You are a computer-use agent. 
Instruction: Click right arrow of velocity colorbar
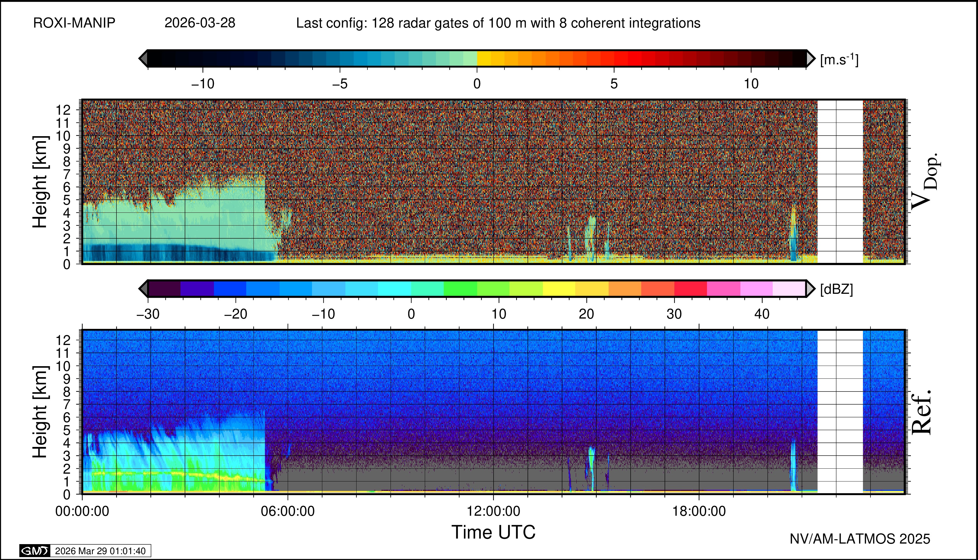coord(810,58)
